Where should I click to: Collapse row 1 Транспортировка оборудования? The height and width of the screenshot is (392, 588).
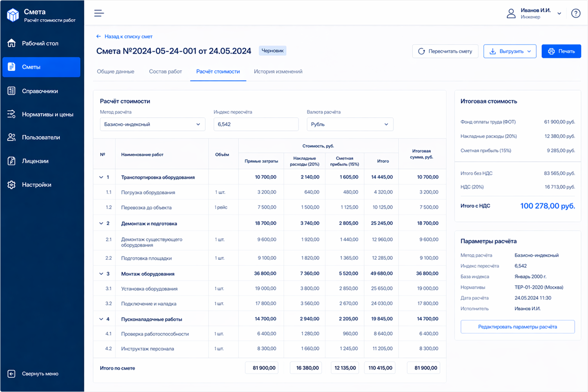coord(101,177)
